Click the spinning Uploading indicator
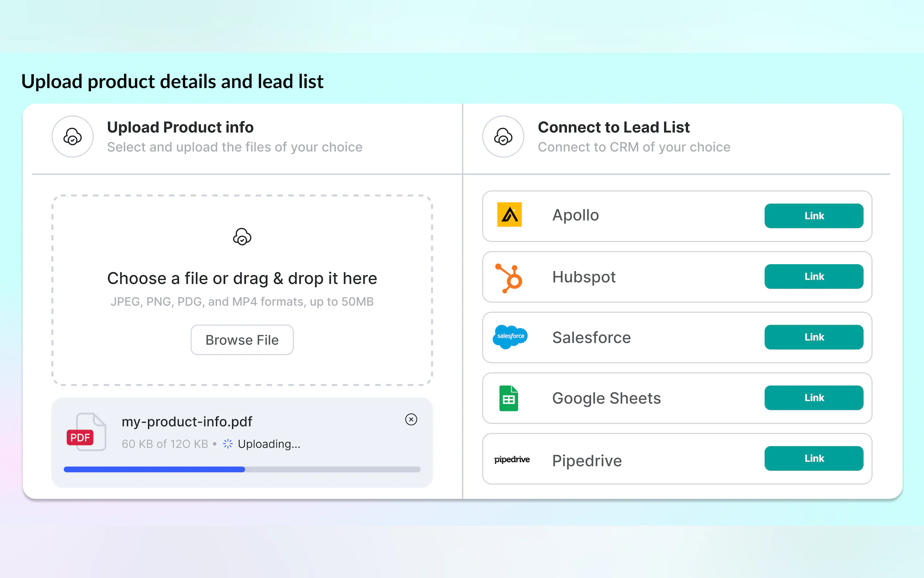This screenshot has height=578, width=924. (228, 444)
